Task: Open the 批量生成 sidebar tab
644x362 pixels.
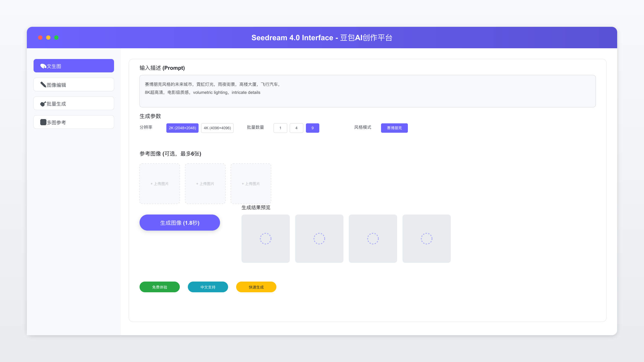Action: pyautogui.click(x=74, y=103)
